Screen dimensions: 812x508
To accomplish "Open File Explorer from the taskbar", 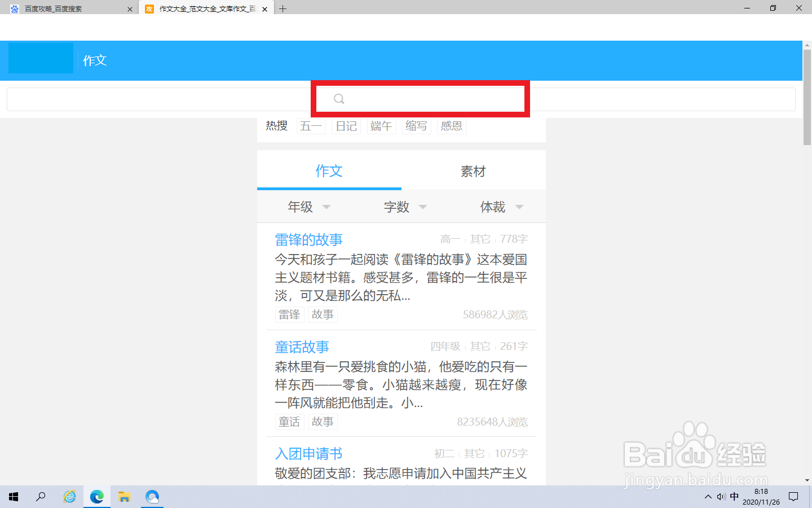I will click(x=125, y=497).
